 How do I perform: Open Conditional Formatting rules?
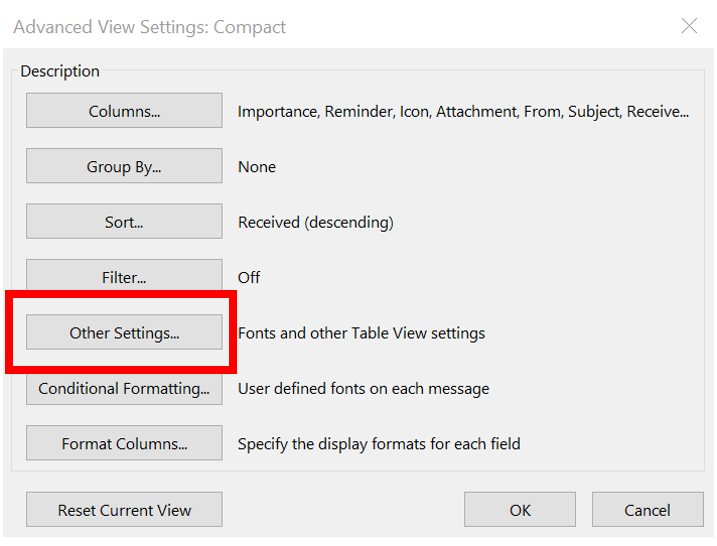click(x=124, y=388)
